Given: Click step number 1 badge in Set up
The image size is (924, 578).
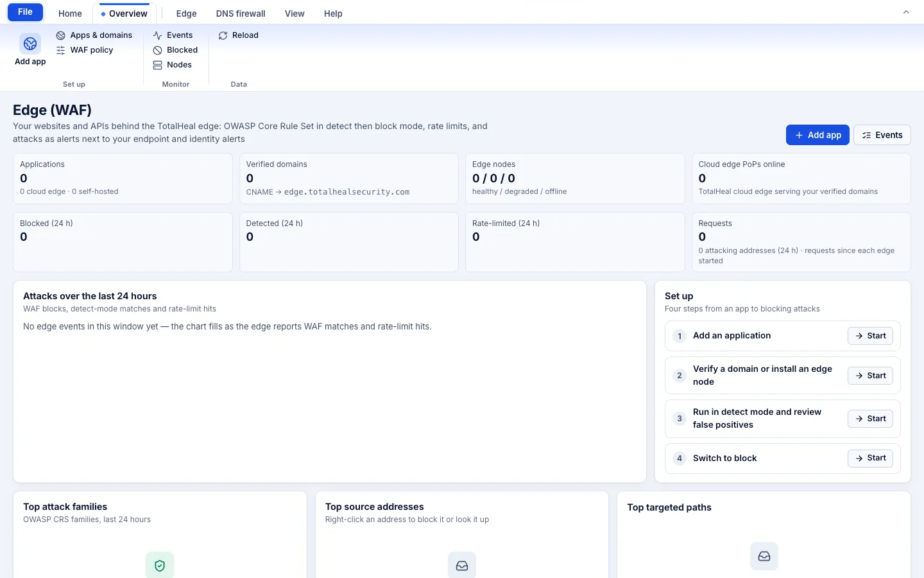Looking at the screenshot, I should [680, 336].
